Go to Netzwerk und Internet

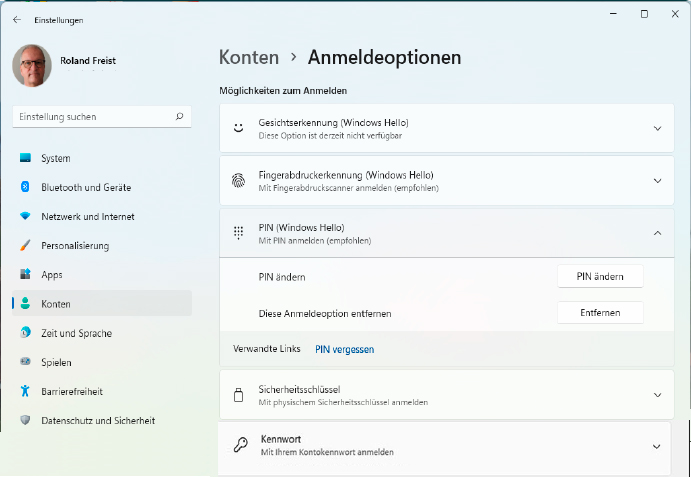coord(102,216)
